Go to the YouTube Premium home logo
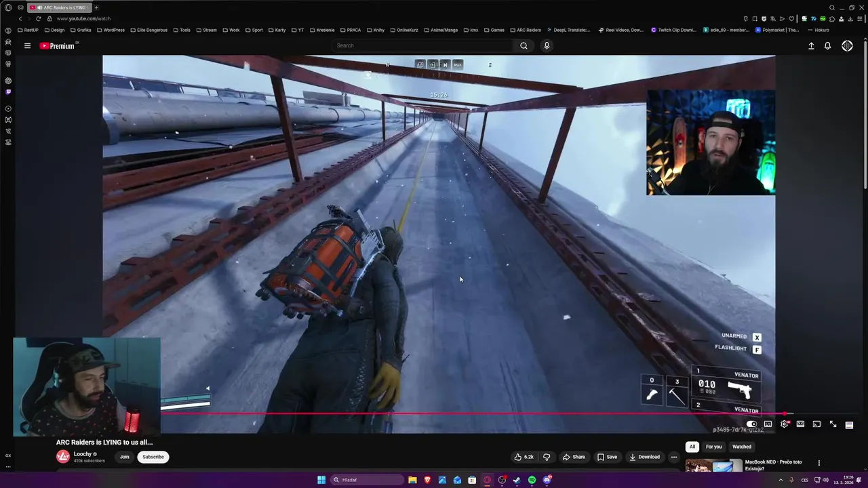Screen dimensions: 868x488 click(x=57, y=46)
